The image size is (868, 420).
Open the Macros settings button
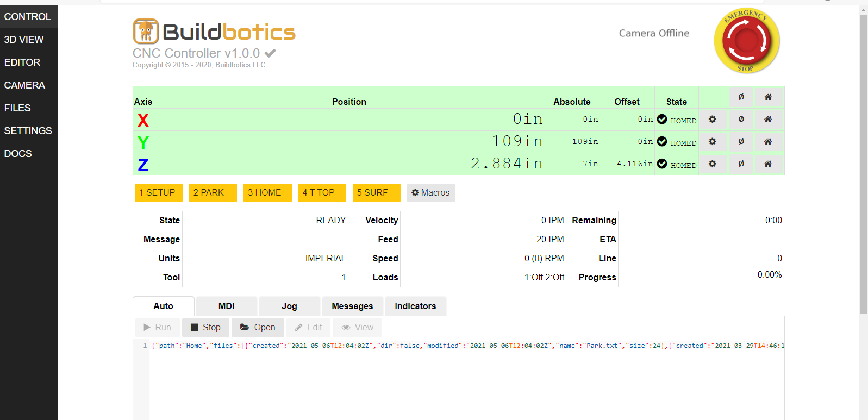[x=430, y=193]
